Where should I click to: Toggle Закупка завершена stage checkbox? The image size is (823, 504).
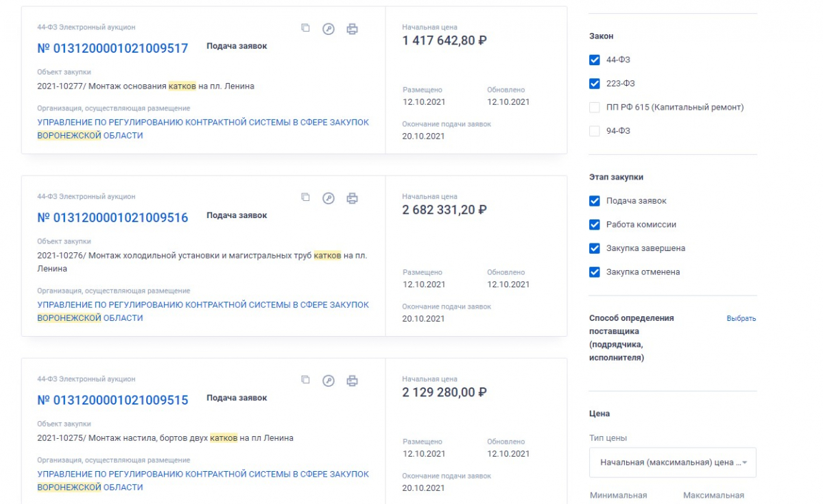point(595,248)
